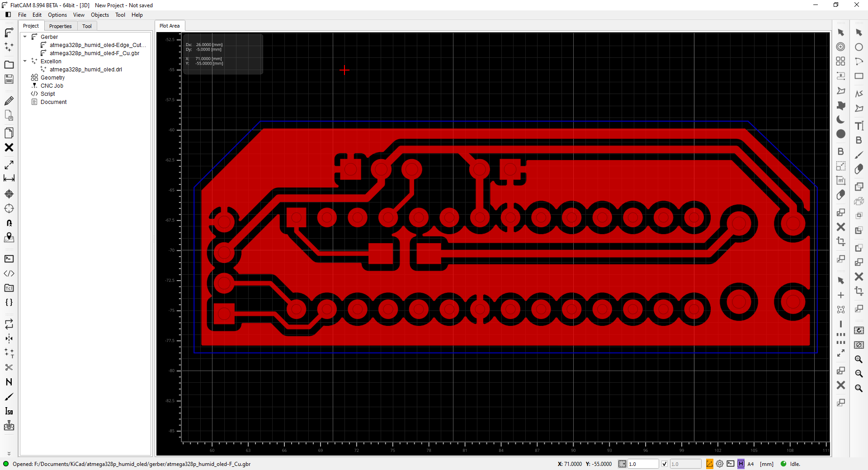Open Excellon file icon in left toolbar
Screen dimensions: 868x470
(9, 47)
